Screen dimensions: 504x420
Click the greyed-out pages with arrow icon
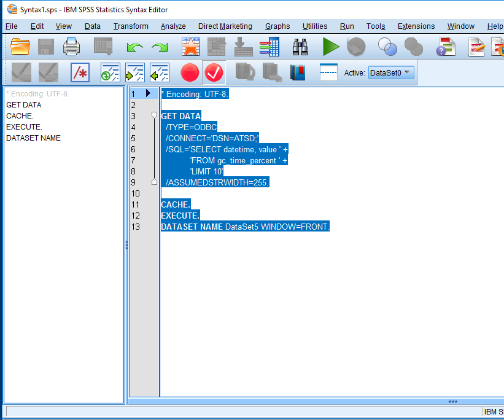click(x=272, y=72)
